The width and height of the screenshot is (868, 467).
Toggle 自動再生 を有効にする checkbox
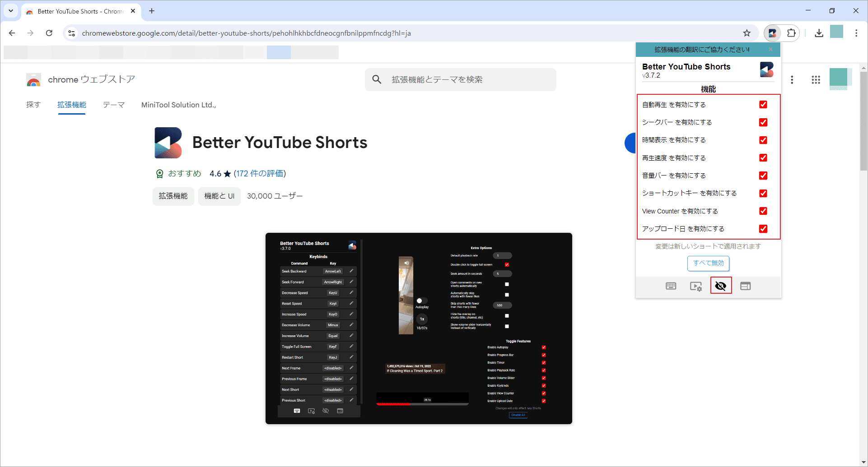click(763, 105)
